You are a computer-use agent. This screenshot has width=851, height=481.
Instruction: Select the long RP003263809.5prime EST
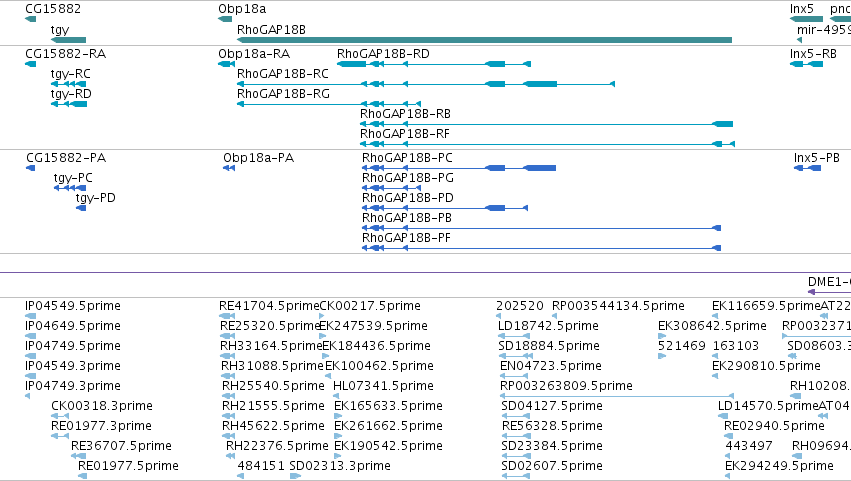point(617,396)
